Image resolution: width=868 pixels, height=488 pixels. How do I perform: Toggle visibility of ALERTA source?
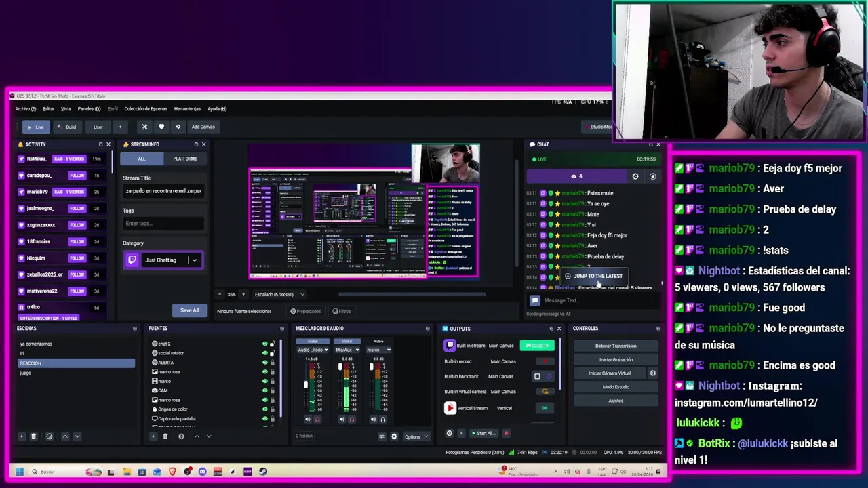[264, 363]
